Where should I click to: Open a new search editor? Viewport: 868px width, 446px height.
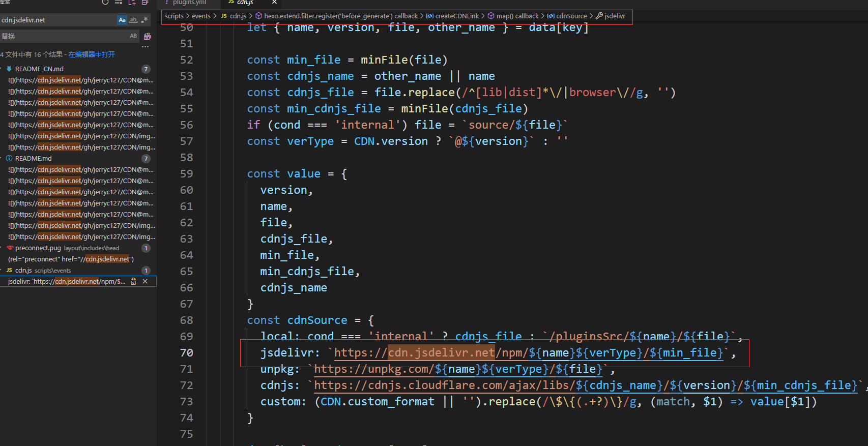point(132,3)
